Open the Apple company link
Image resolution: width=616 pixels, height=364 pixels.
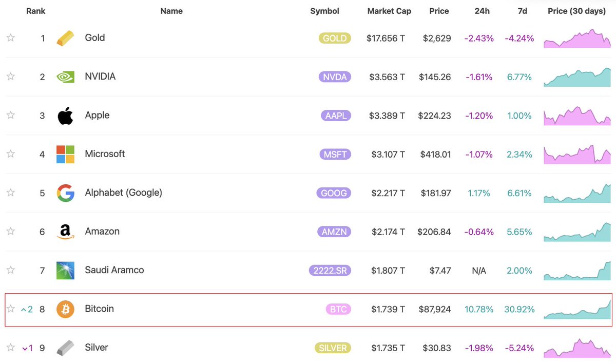97,115
